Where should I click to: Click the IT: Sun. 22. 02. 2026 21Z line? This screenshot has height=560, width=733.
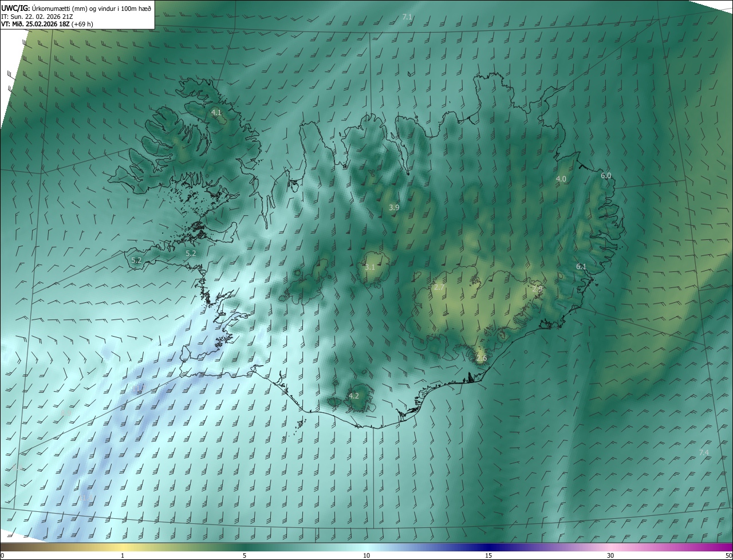(37, 16)
